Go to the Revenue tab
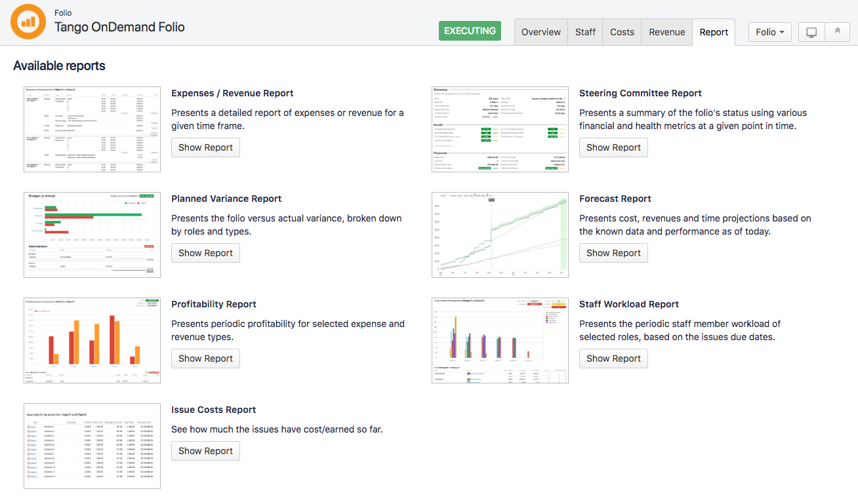This screenshot has width=858, height=504. pos(666,32)
